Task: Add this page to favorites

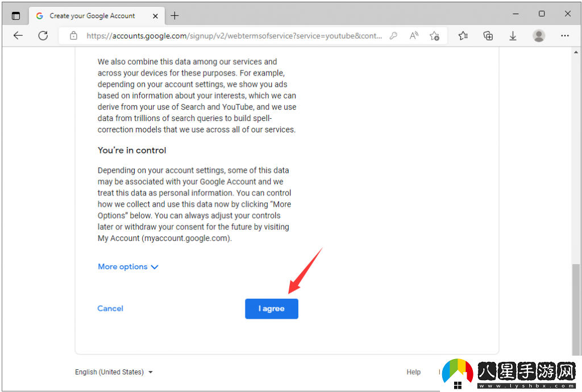Action: [x=434, y=35]
